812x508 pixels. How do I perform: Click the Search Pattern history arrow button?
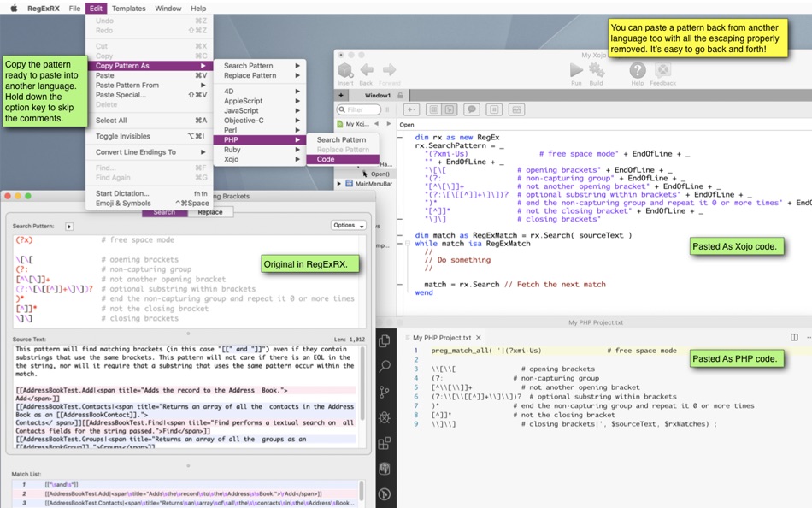(69, 227)
